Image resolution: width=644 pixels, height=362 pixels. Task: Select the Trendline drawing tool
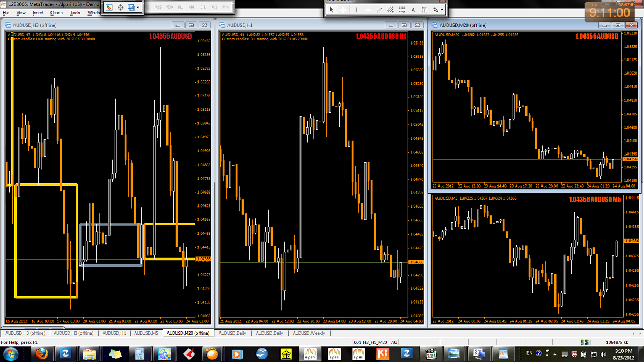[x=379, y=10]
